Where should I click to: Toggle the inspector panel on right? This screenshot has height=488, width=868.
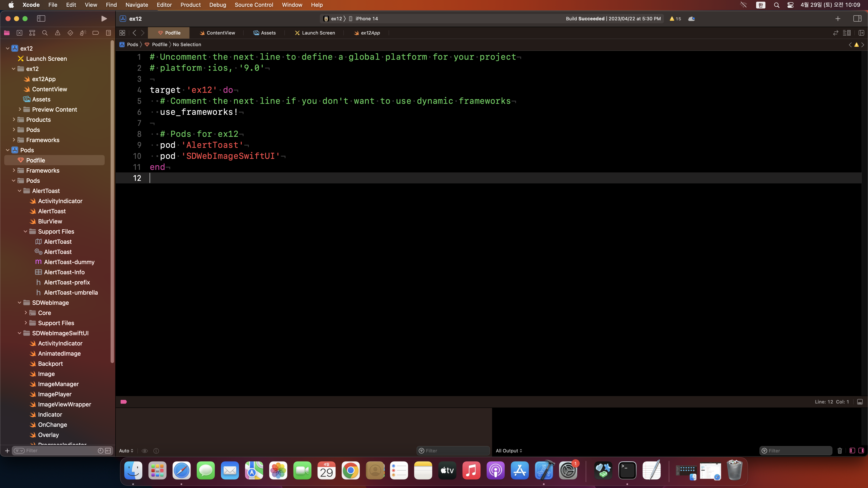point(857,18)
